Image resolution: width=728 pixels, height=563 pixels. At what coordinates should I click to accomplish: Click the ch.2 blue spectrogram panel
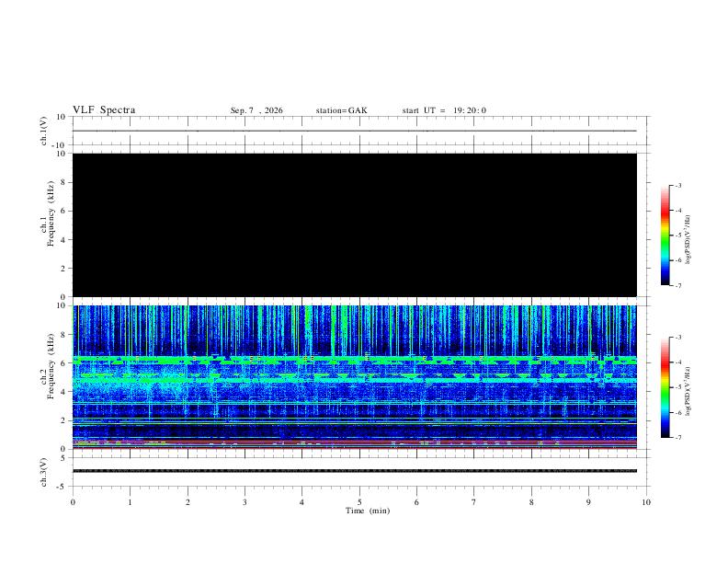click(x=355, y=377)
